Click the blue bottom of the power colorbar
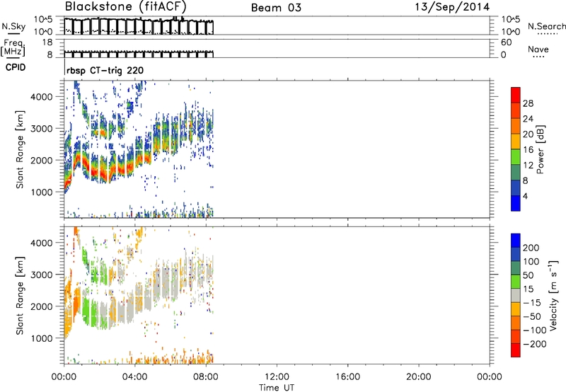Image resolution: width=566 pixels, height=392 pixels. coord(516,203)
